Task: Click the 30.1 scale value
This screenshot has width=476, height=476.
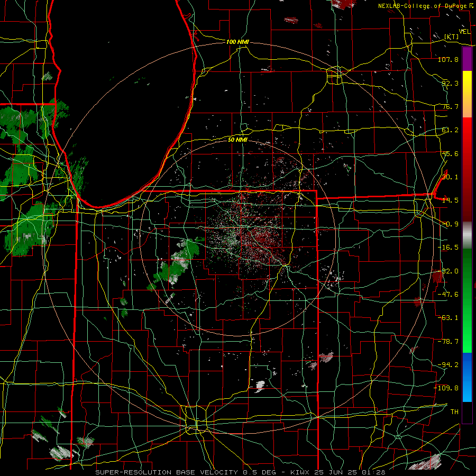Action: tap(450, 177)
